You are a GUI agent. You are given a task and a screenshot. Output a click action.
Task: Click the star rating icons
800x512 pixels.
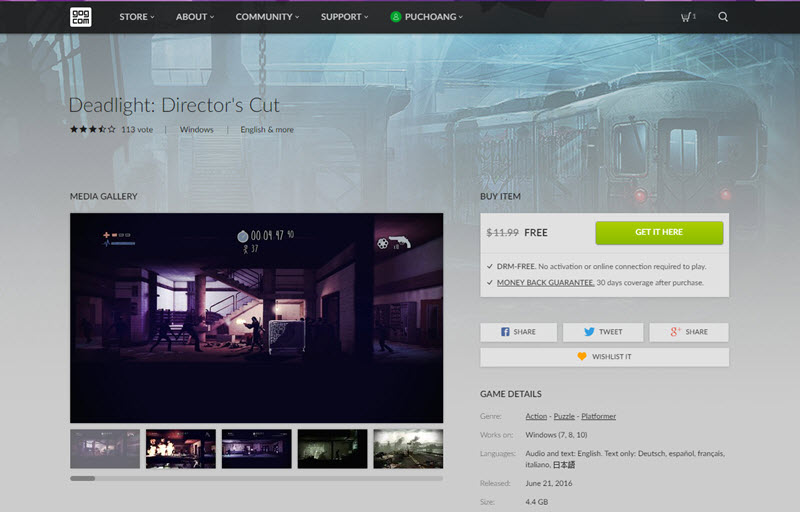(x=92, y=130)
